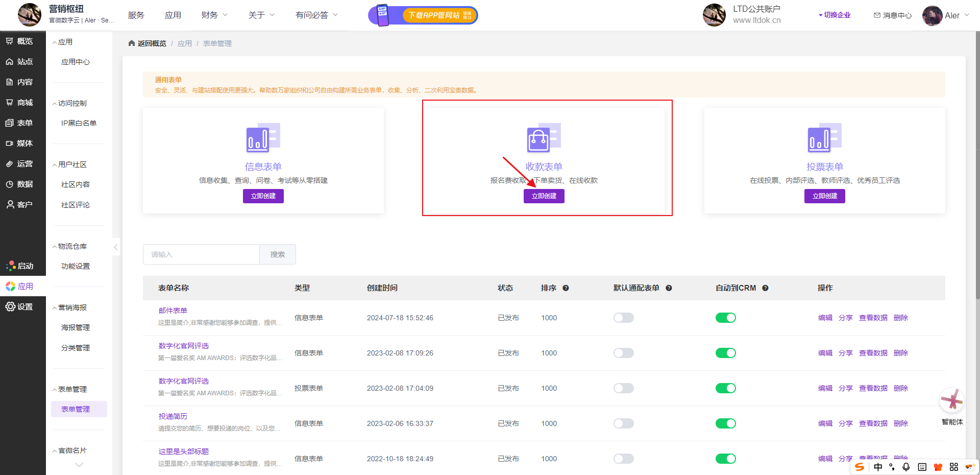
Task: Open the 智能体 assistant floating icon
Action: tap(952, 400)
